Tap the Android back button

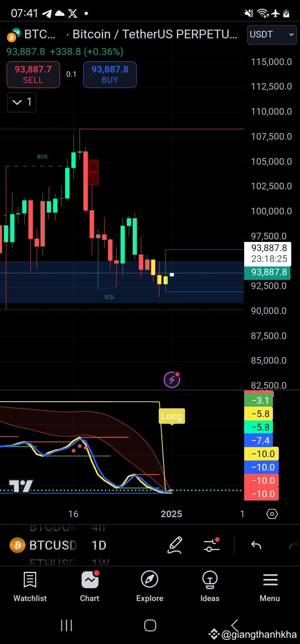pyautogui.click(x=234, y=625)
